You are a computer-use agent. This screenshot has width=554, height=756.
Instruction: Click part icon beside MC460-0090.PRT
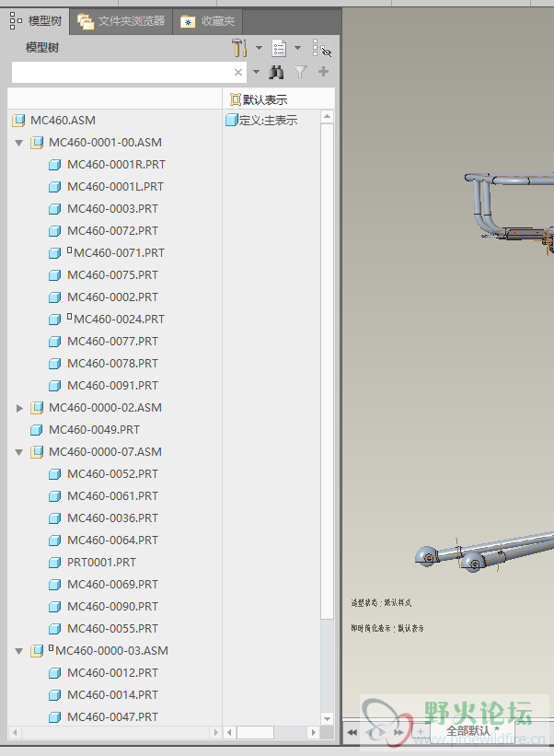pos(55,607)
